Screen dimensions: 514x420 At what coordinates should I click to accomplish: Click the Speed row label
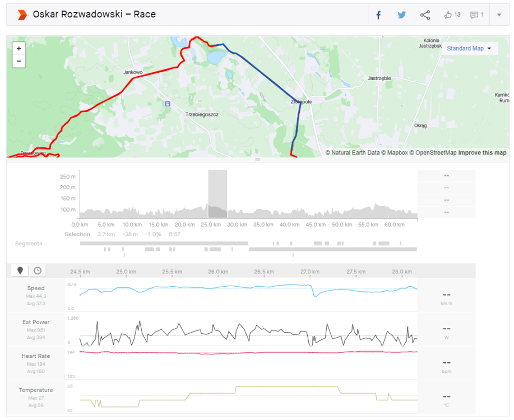pos(36,288)
